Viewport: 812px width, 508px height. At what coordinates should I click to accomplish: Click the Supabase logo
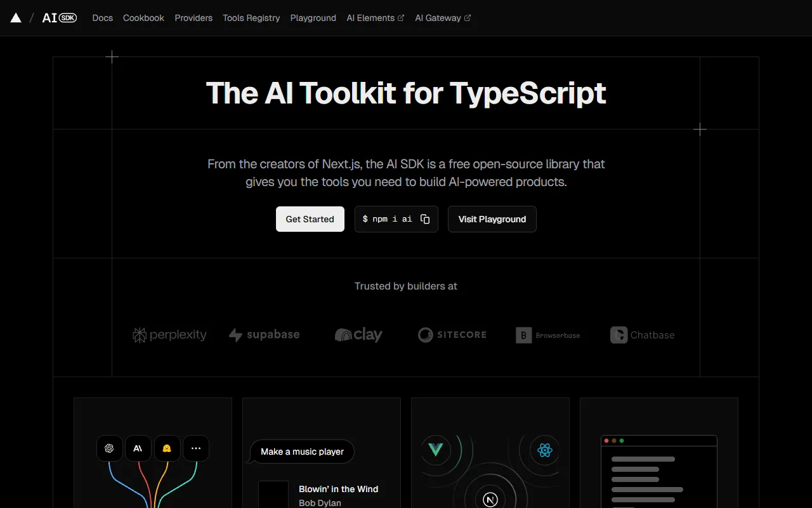(264, 335)
